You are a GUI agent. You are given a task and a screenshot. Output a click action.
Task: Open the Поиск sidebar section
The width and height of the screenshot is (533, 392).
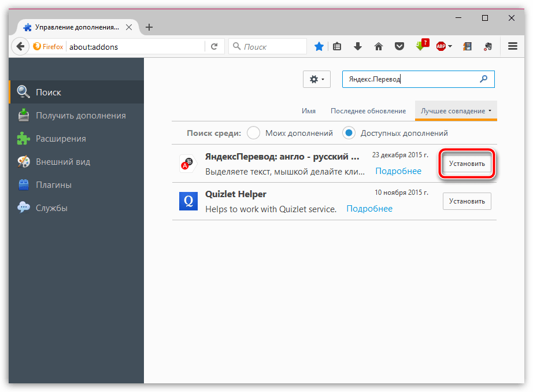76,92
